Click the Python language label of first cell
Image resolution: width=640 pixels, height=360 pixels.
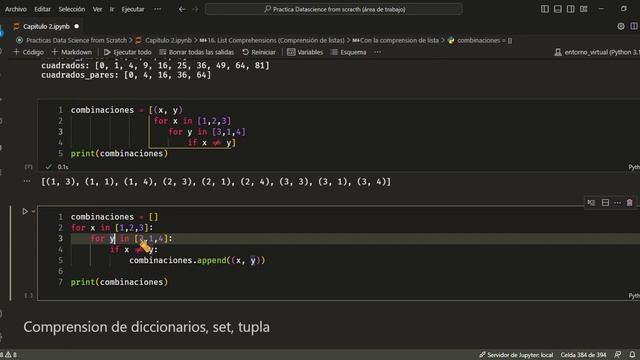634,167
